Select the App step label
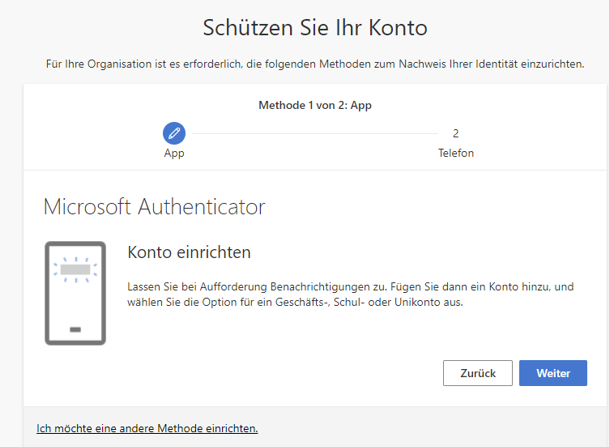The width and height of the screenshot is (609, 447). tap(174, 154)
